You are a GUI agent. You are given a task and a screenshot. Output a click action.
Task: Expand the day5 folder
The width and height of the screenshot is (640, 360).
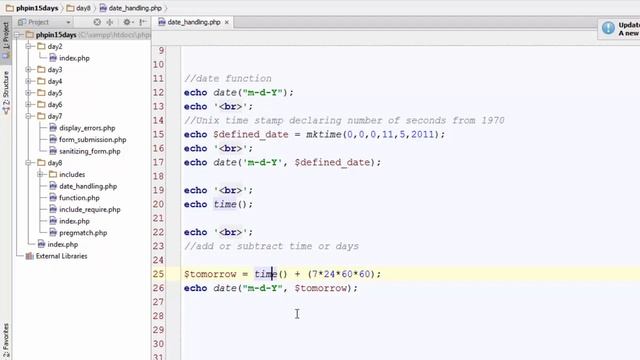click(x=29, y=93)
